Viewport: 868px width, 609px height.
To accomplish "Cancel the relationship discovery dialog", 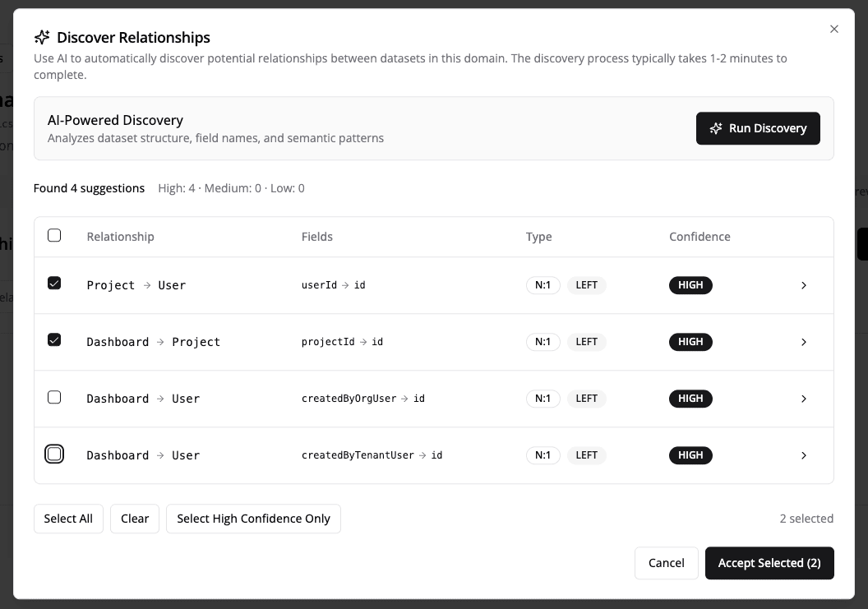I will tap(666, 563).
